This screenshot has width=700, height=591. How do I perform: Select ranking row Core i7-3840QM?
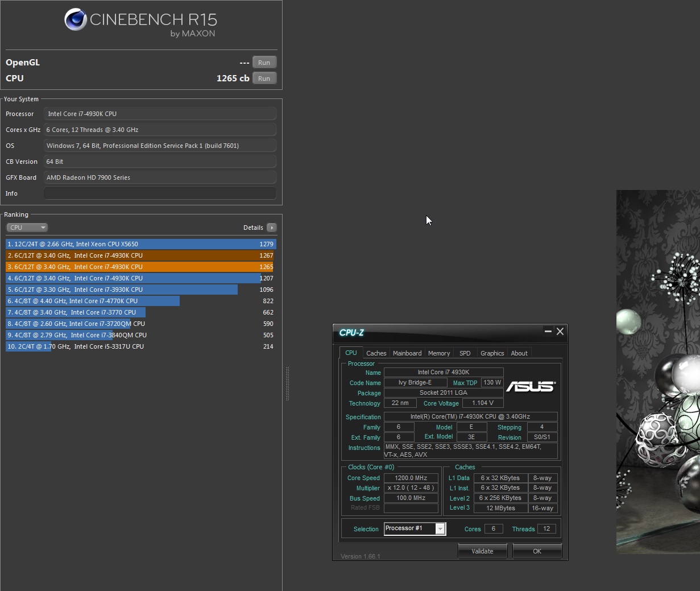pos(140,335)
